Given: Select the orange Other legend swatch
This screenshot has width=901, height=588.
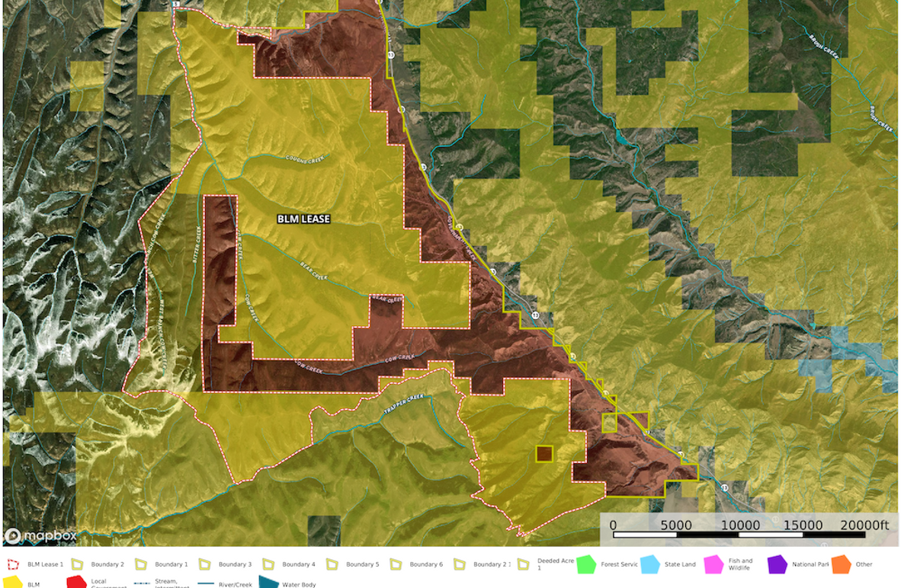Looking at the screenshot, I should coord(841,564).
